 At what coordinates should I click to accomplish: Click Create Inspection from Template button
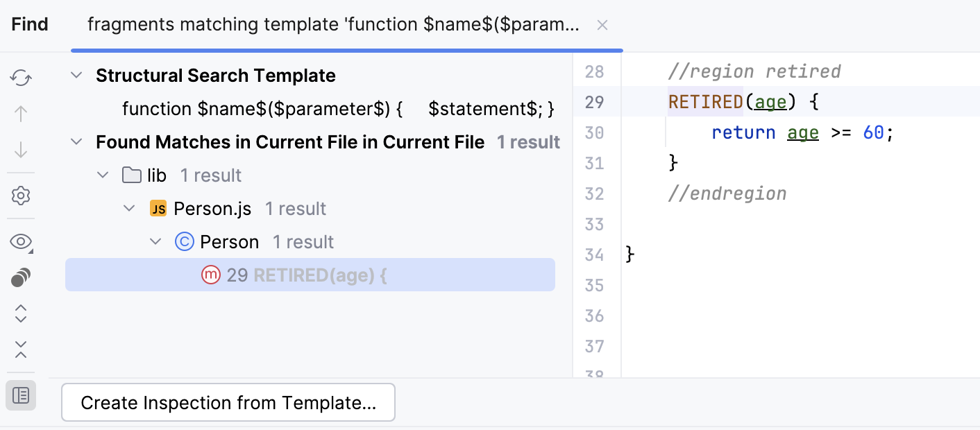228,402
